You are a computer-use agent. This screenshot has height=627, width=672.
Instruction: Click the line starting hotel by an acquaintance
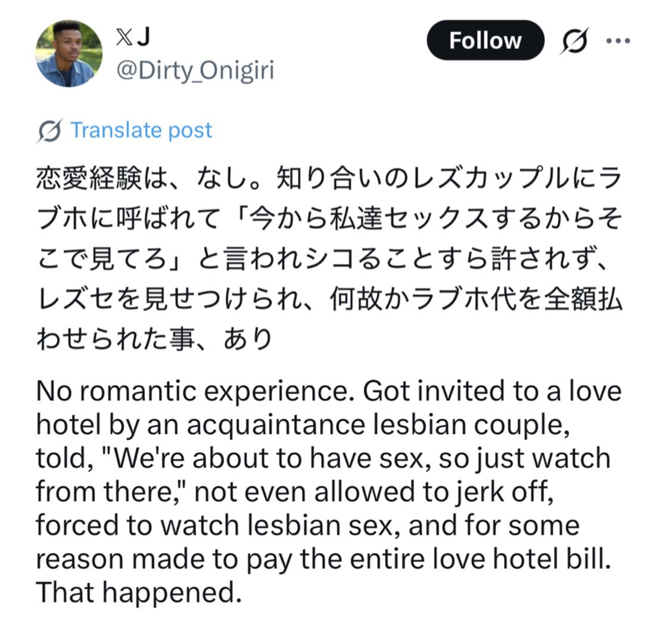point(303,425)
